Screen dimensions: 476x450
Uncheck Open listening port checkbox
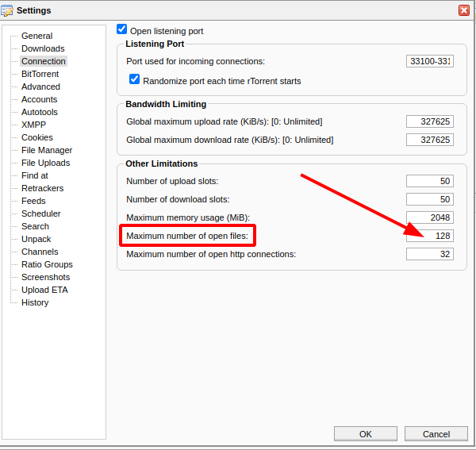121,29
